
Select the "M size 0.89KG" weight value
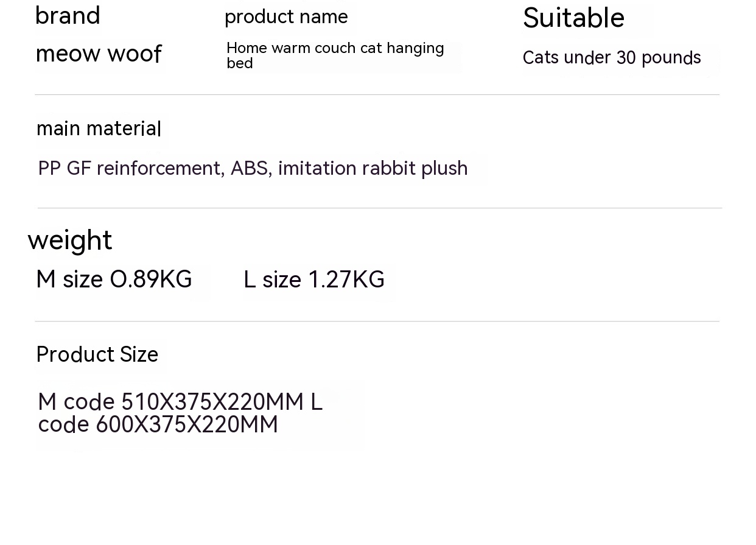(x=114, y=280)
